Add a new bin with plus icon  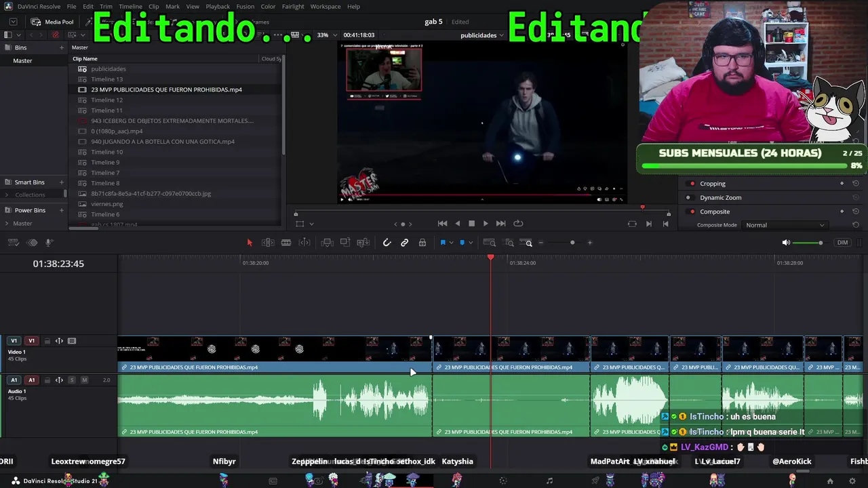(62, 47)
